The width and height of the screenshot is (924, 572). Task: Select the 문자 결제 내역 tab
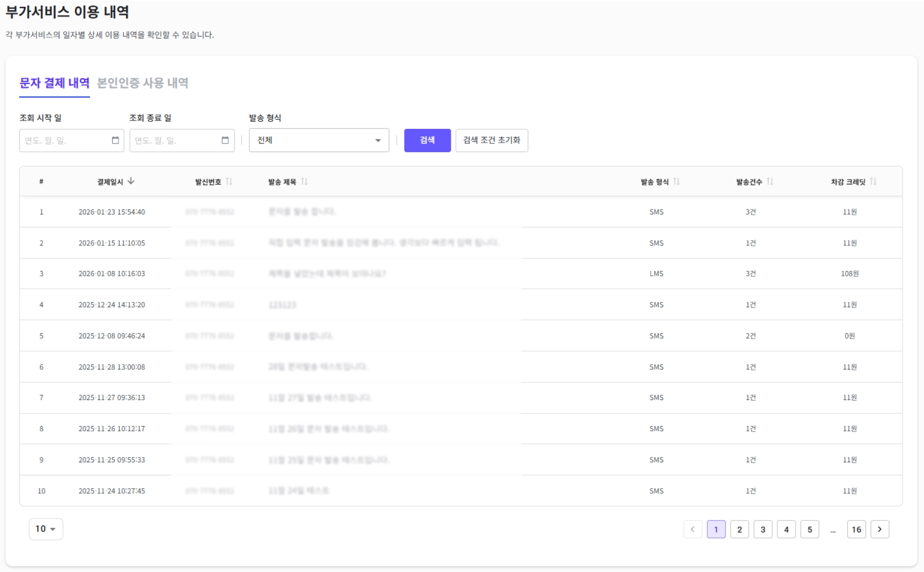(54, 83)
